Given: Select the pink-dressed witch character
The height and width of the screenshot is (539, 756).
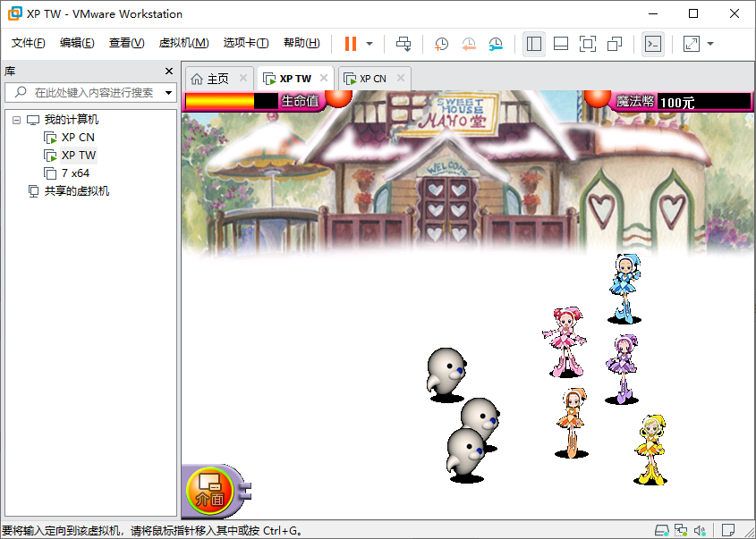Looking at the screenshot, I should [x=565, y=341].
